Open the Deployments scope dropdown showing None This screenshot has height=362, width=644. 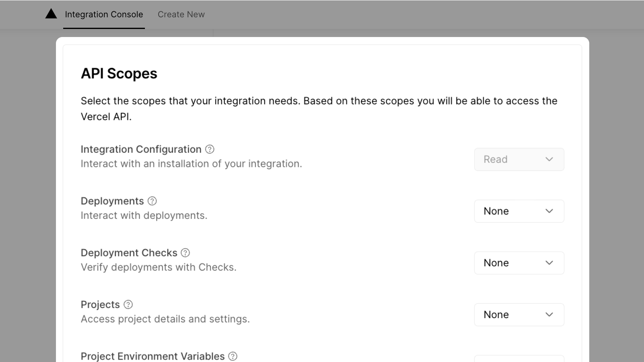point(519,211)
